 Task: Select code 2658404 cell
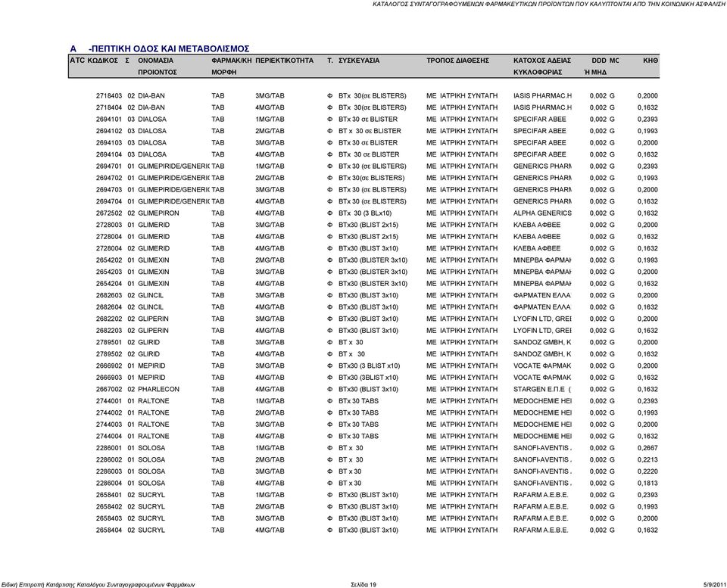point(109,530)
